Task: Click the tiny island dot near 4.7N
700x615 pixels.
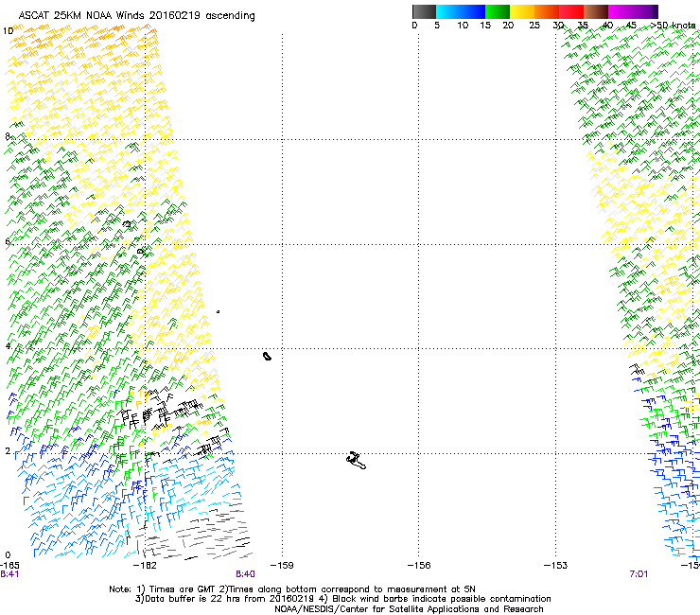Action: tap(218, 311)
